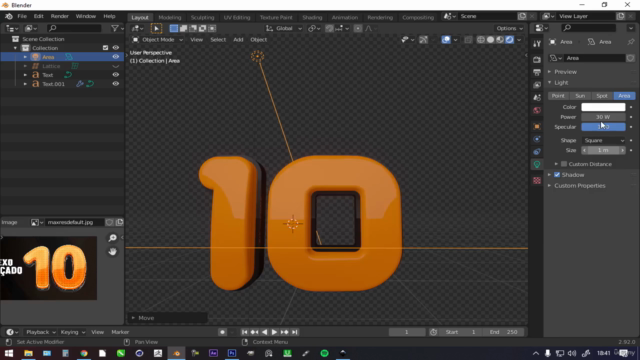Enable the Custom Distance checkbox

(564, 164)
